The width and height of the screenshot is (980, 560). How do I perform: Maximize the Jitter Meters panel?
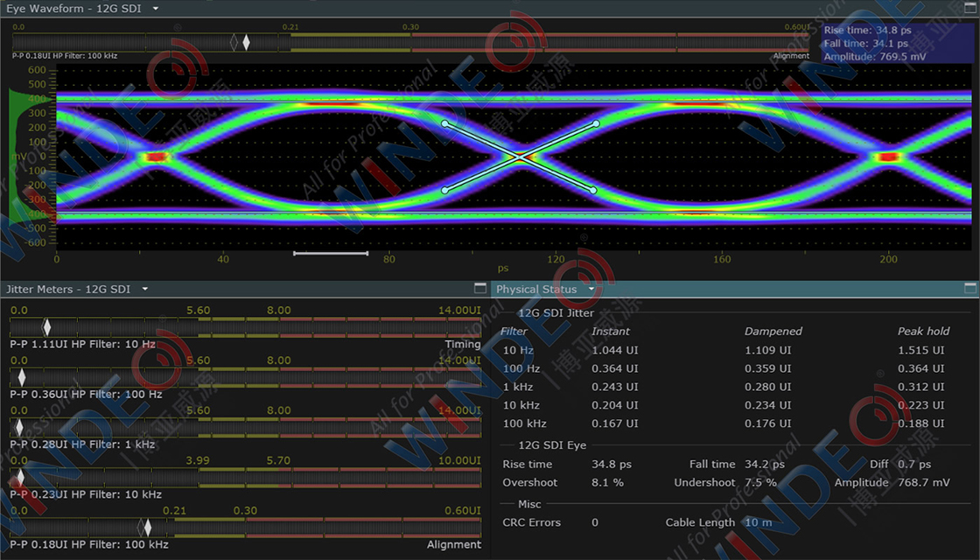click(x=479, y=288)
